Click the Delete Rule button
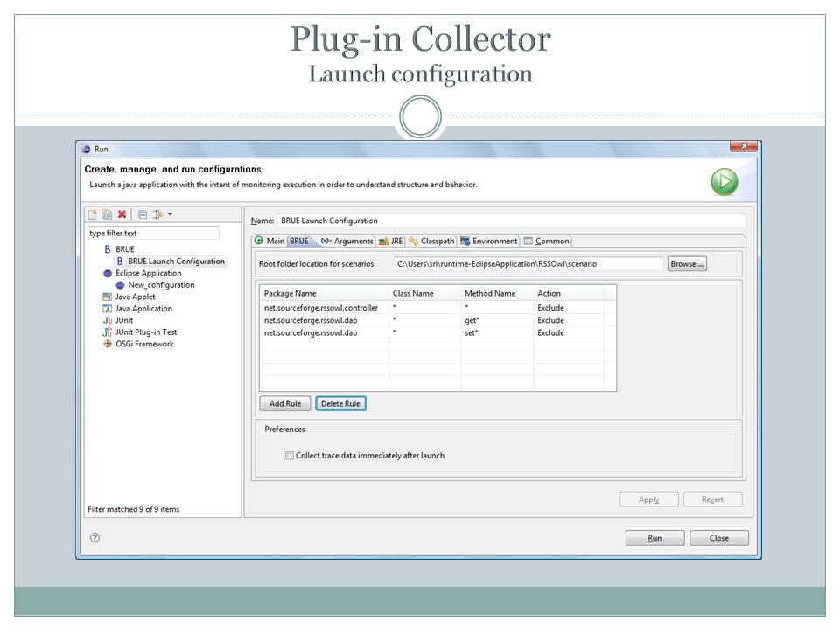The height and width of the screenshot is (630, 840). click(x=340, y=403)
